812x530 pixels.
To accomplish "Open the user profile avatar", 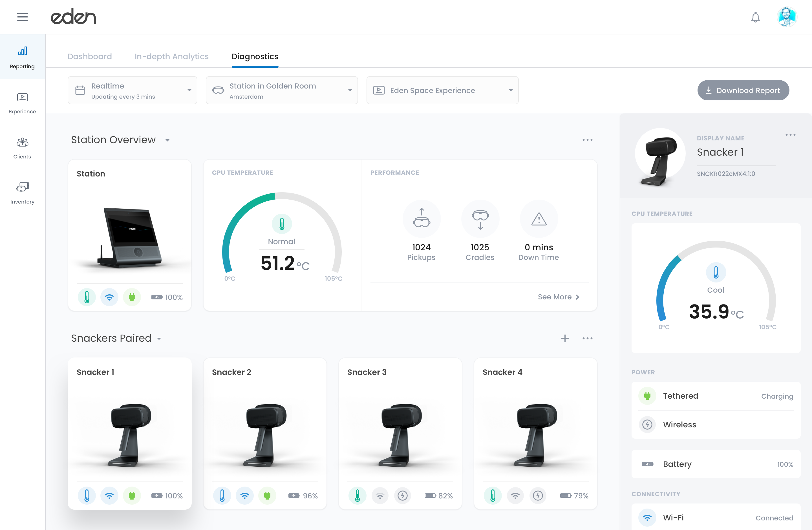I will tap(787, 17).
